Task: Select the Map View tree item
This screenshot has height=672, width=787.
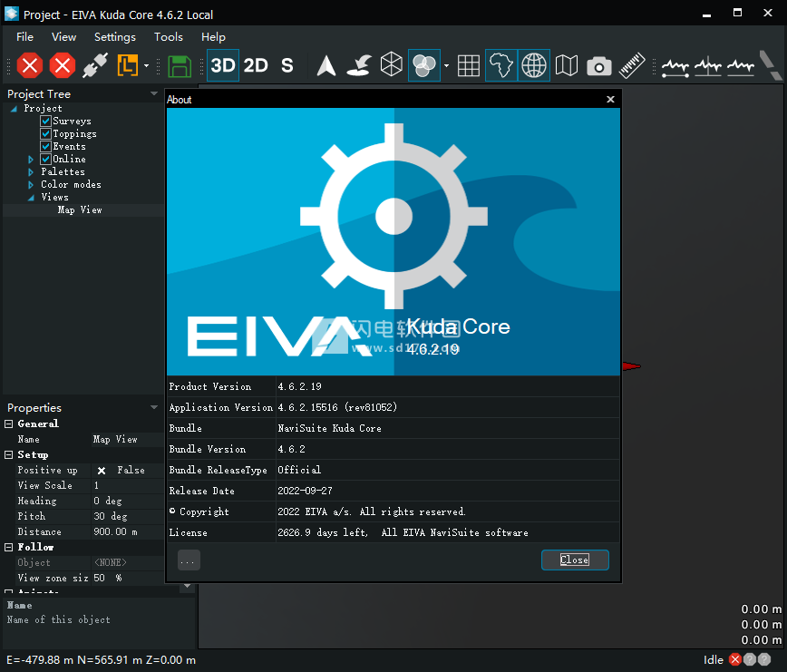Action: [x=80, y=210]
